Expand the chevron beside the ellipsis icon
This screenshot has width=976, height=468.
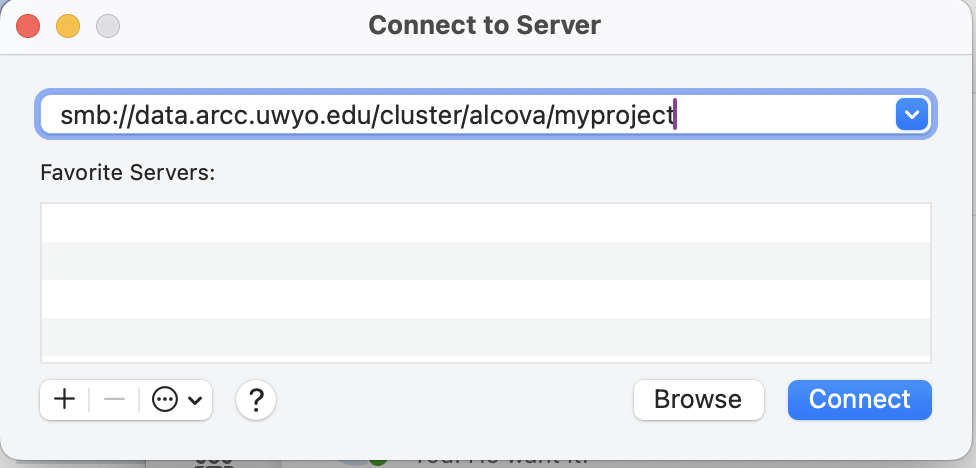pyautogui.click(x=194, y=401)
